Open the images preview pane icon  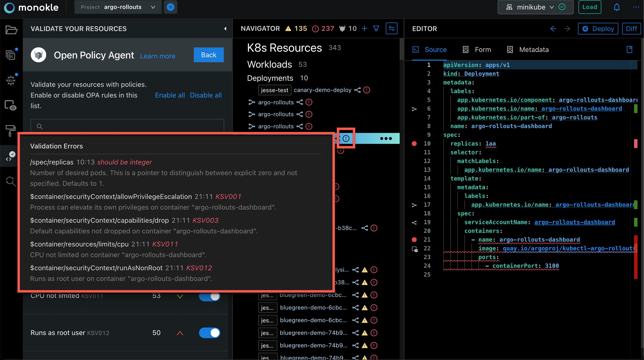pos(11,105)
